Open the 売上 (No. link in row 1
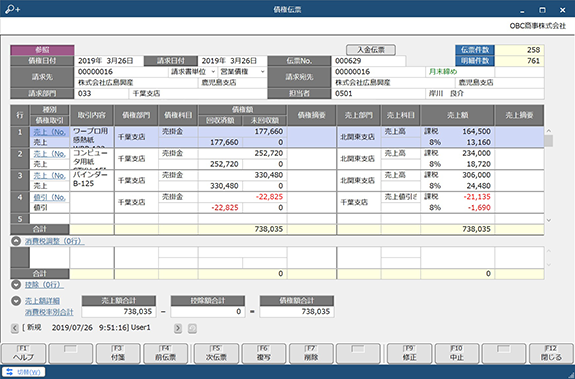575x379 pixels. point(50,132)
